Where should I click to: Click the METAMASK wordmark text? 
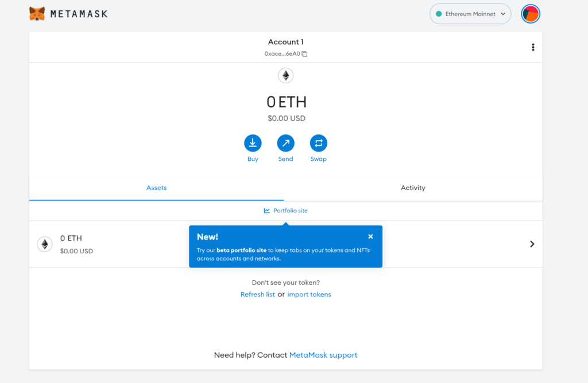79,14
